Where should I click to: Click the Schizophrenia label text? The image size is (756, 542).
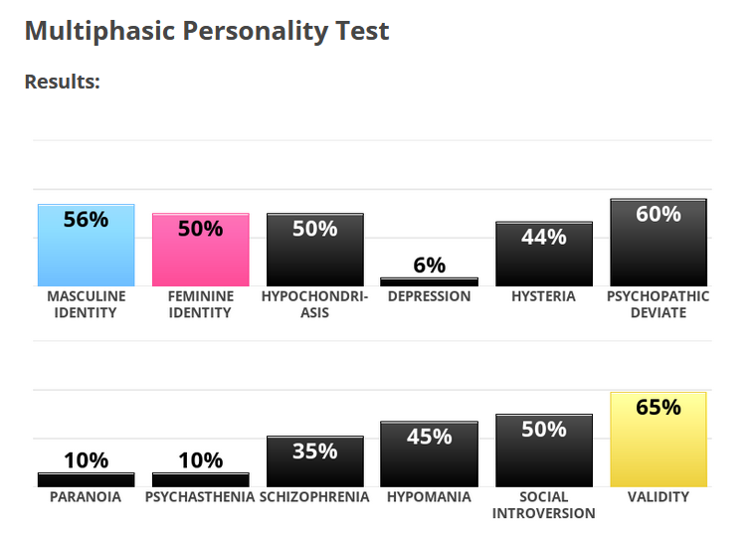point(314,497)
